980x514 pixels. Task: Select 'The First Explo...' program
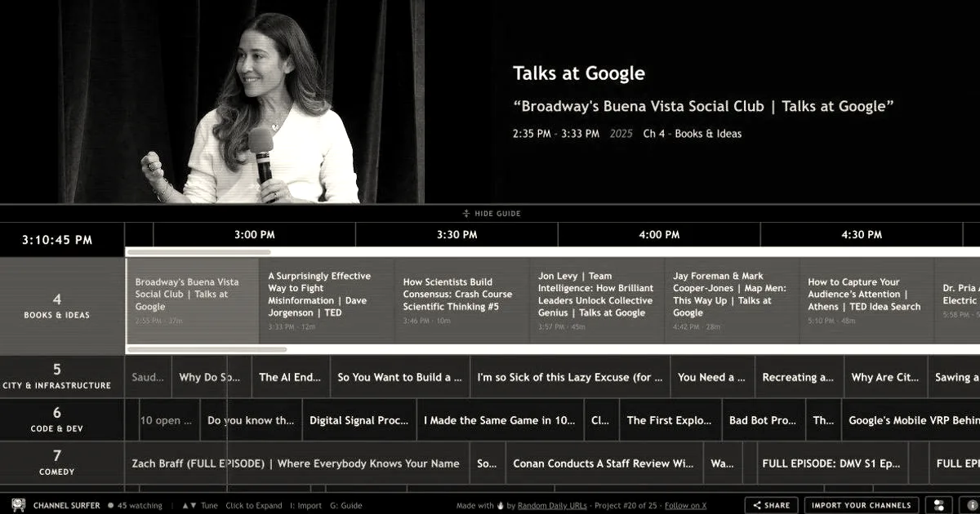click(x=670, y=420)
